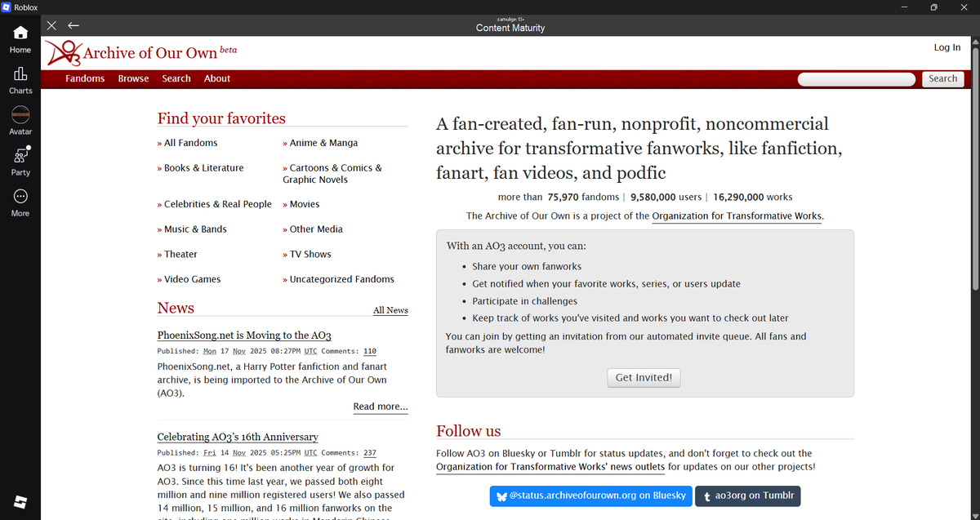Click the Roblox logo at sidebar bottom
This screenshot has height=520, width=980.
point(20,500)
